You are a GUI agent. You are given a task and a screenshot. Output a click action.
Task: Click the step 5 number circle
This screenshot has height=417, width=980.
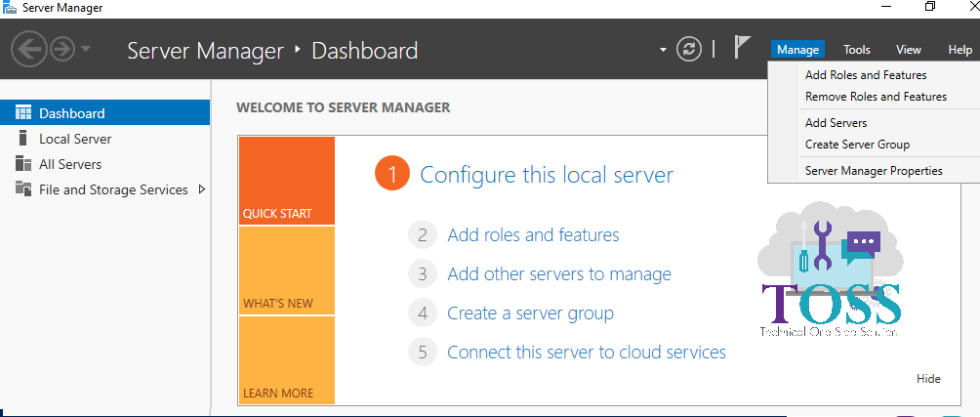[x=423, y=352]
